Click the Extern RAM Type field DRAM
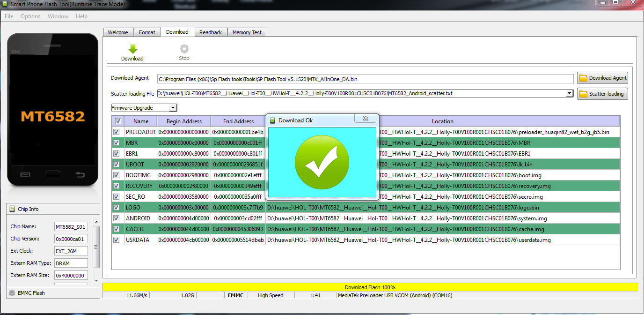This screenshot has width=644, height=315. click(71, 263)
